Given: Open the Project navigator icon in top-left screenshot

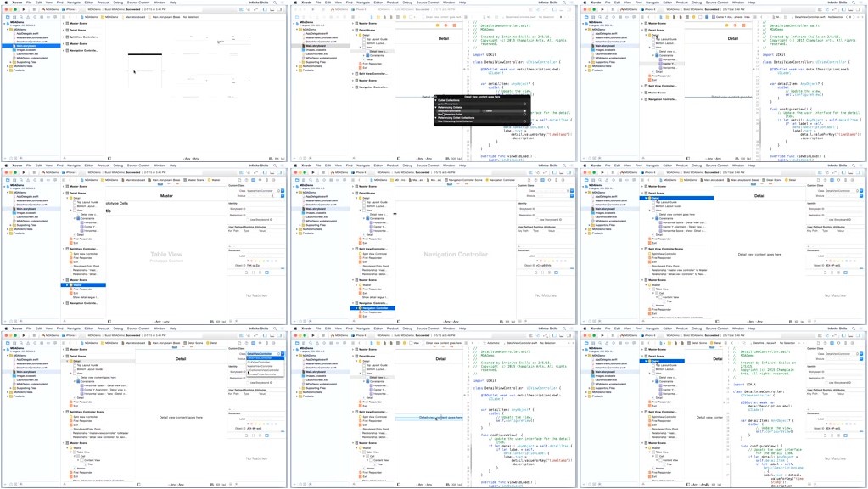Looking at the screenshot, I should 8,17.
